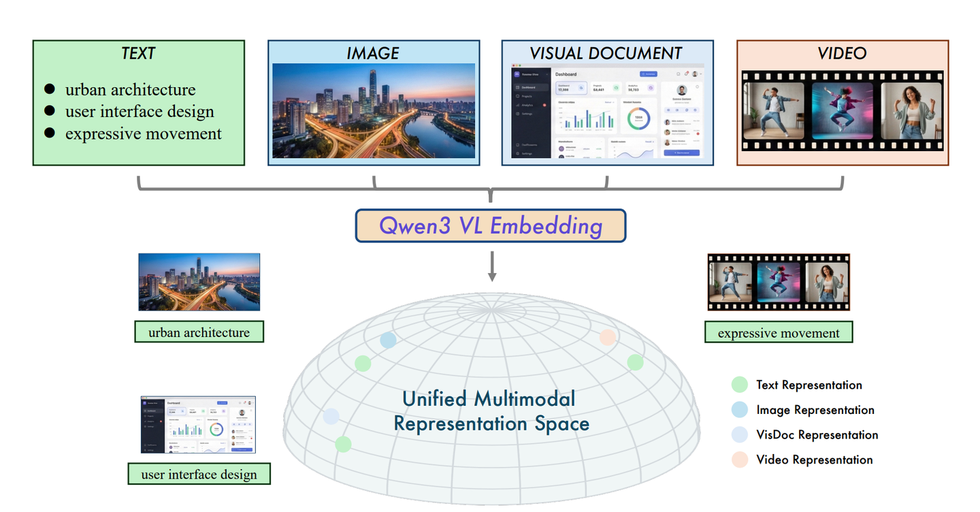Pick the green Text Representation legend dot
Screen dimensions: 980x512
coord(739,385)
